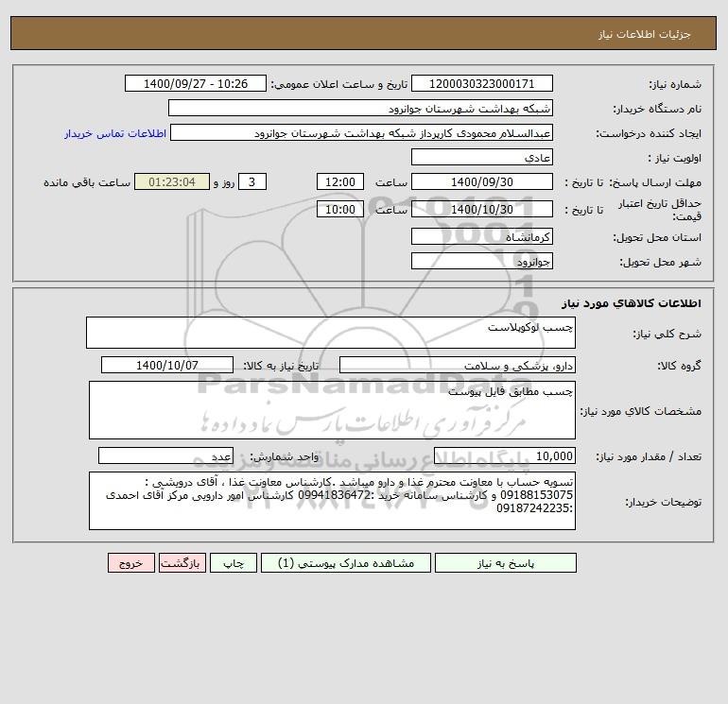Click the پاسخ به نیاز button
728x704 pixels.
pos(505,563)
